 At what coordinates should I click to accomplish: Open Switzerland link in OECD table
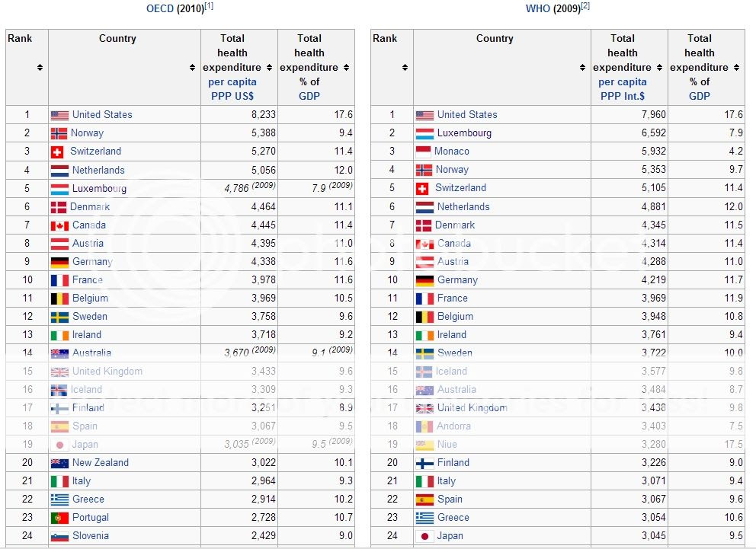click(95, 152)
